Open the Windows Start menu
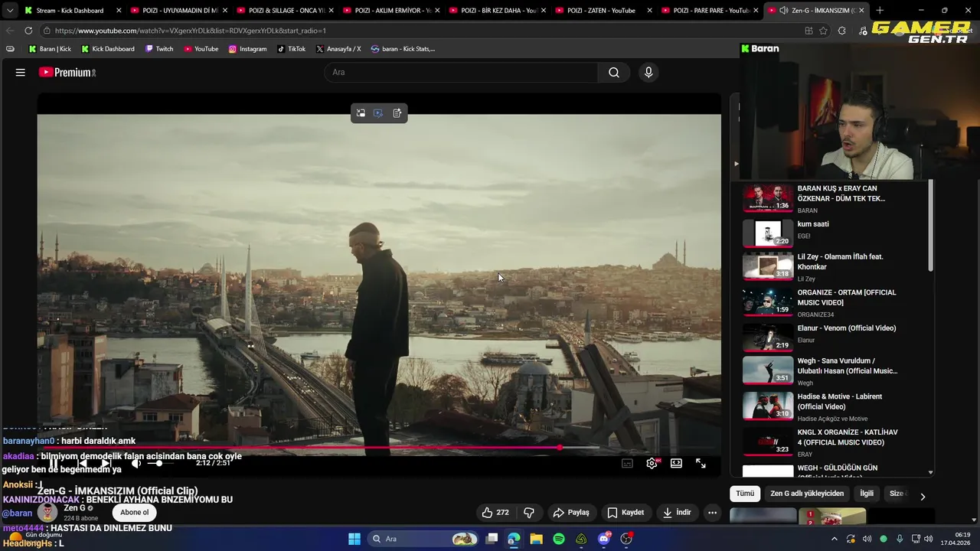The image size is (980, 551). pyautogui.click(x=354, y=539)
